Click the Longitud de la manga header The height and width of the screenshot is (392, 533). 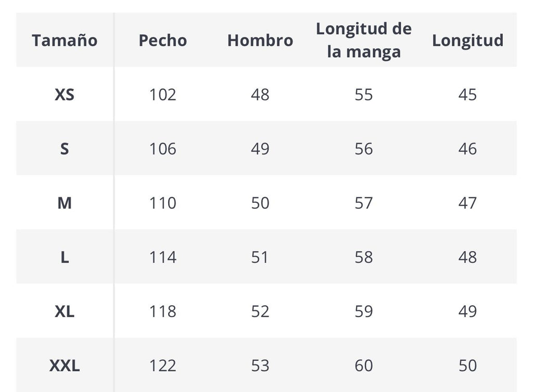(363, 40)
